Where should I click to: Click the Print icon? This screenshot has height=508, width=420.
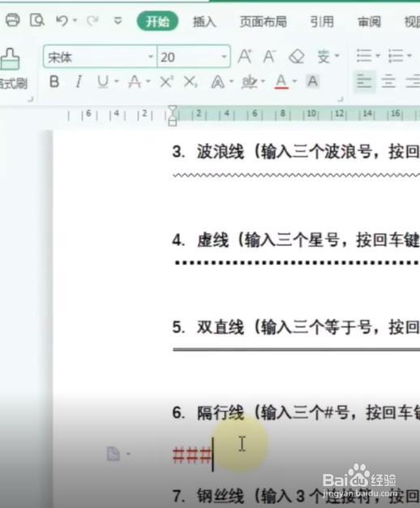tap(13, 20)
